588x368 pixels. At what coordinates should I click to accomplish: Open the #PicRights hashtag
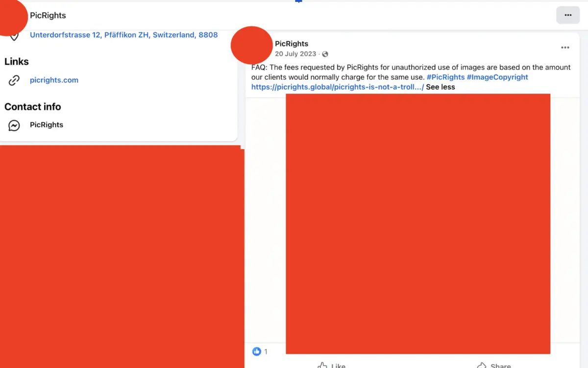pos(446,77)
